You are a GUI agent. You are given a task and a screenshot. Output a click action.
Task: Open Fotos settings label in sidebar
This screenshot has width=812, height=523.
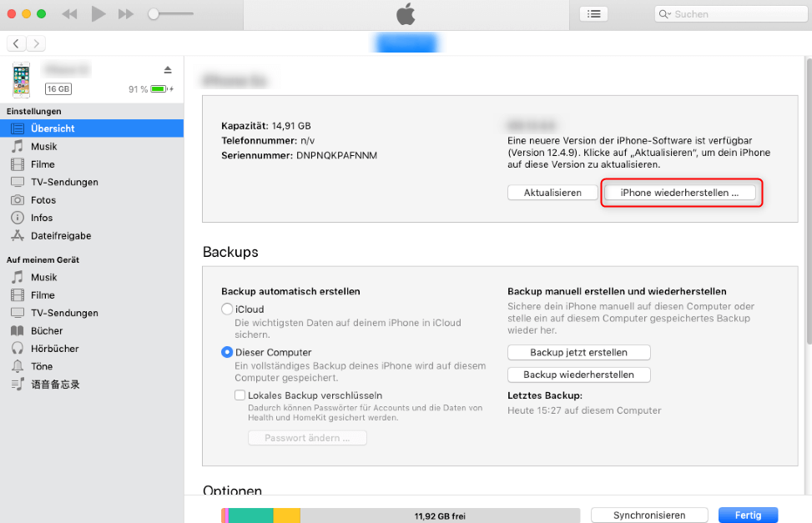[x=43, y=200]
